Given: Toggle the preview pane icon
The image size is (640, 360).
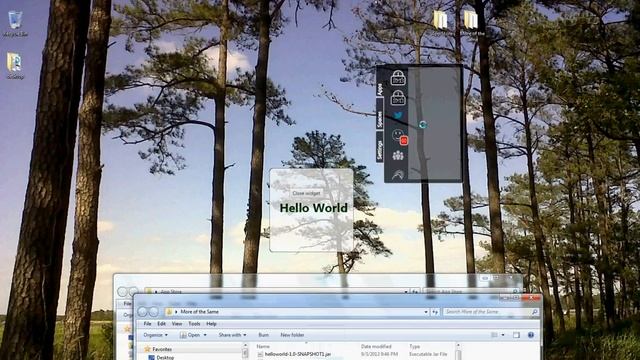Looking at the screenshot, I should pyautogui.click(x=516, y=335).
